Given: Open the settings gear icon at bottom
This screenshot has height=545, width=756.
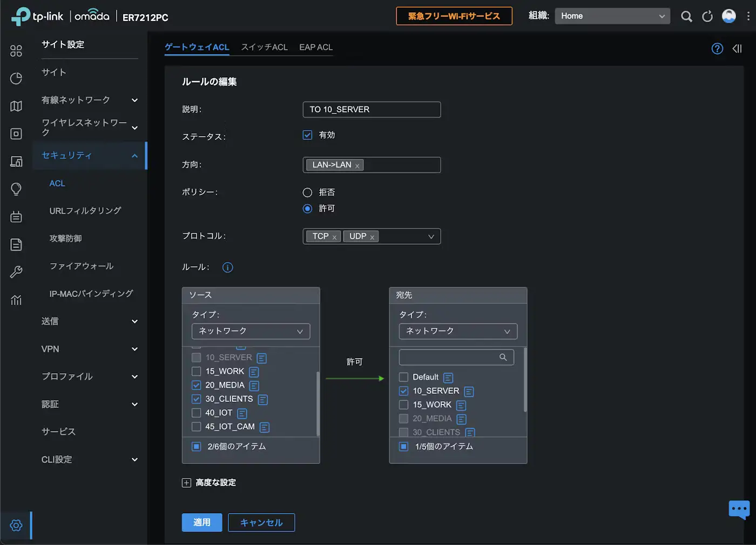Looking at the screenshot, I should click(16, 525).
